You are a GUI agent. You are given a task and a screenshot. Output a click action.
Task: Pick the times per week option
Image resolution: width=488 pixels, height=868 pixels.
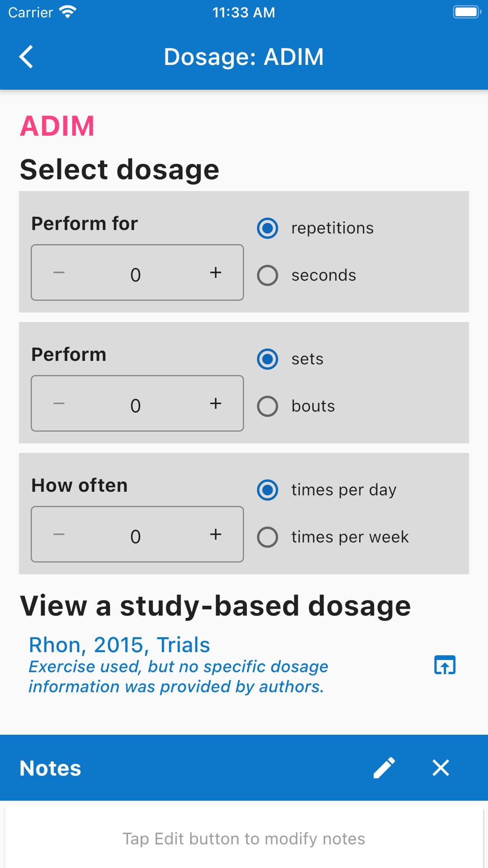click(x=268, y=537)
